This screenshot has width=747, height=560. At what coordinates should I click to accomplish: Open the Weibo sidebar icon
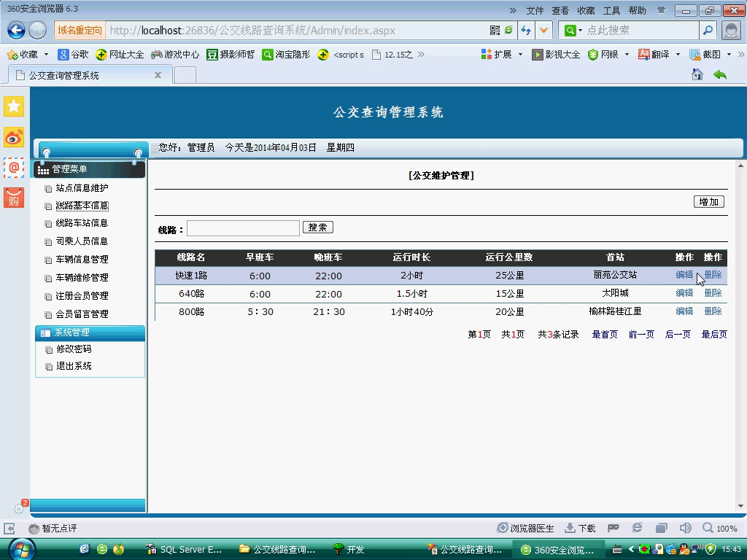point(14,136)
